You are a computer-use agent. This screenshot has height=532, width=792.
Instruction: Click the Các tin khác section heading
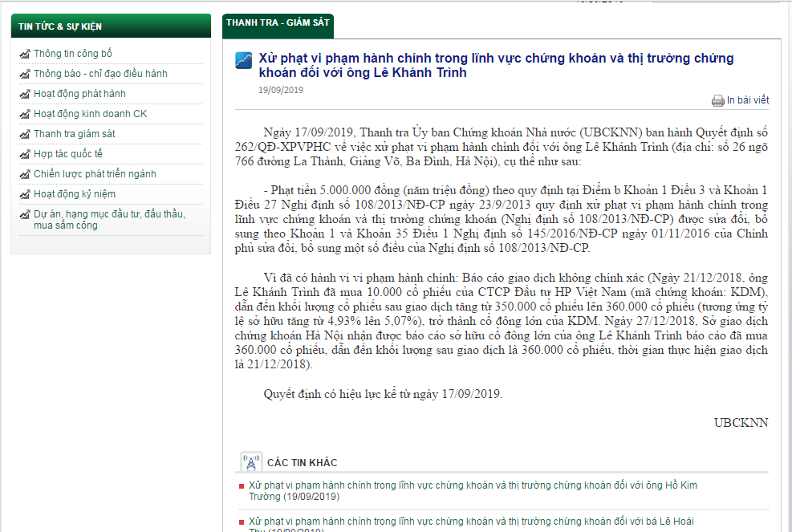(x=302, y=463)
